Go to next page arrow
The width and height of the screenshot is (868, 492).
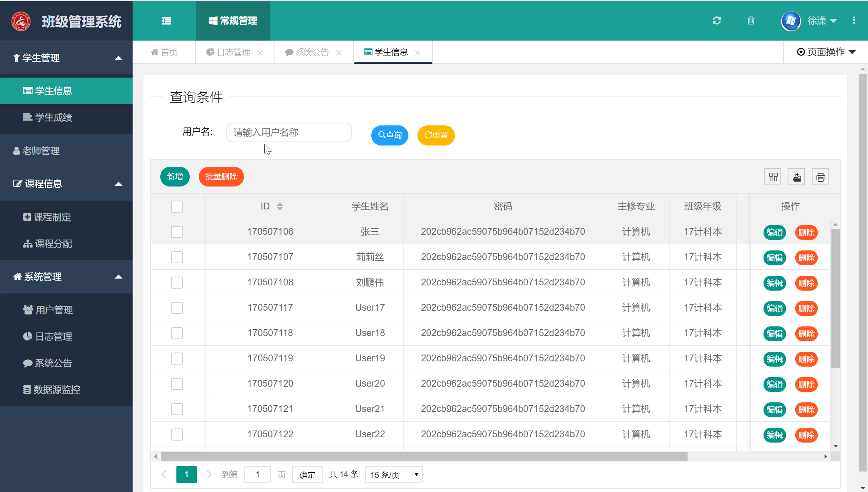click(x=209, y=474)
